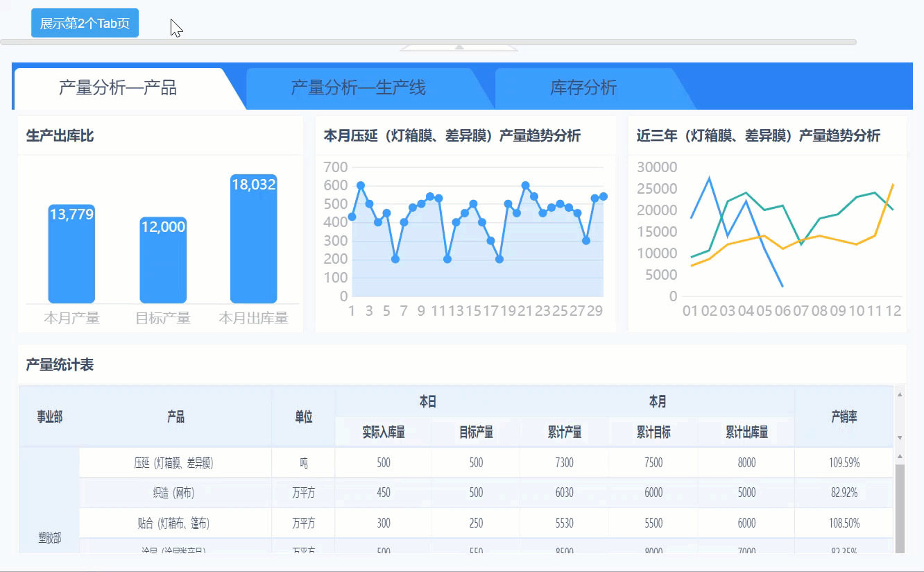924x572 pixels.
Task: Click the first data point on the monthly trend chart
Action: [x=352, y=217]
